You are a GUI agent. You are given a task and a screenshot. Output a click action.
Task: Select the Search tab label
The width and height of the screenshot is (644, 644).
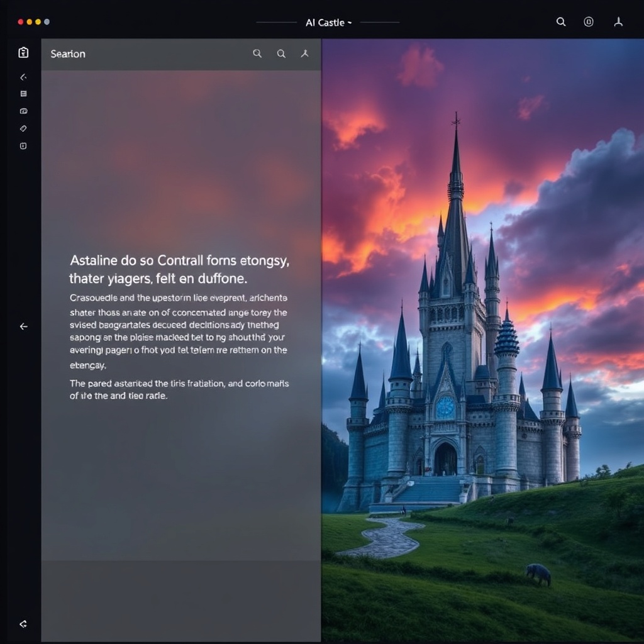(x=67, y=54)
